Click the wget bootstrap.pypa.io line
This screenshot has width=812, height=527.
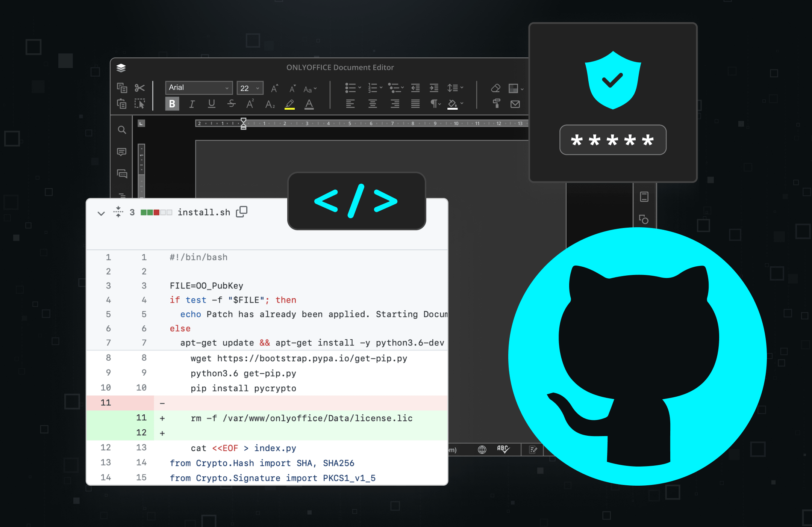click(299, 358)
